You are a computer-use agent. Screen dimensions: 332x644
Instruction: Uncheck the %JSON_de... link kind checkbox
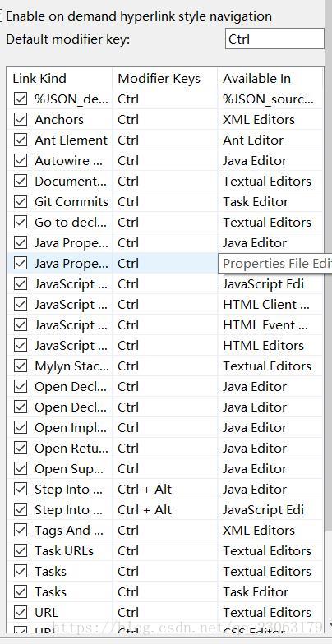pyautogui.click(x=21, y=99)
